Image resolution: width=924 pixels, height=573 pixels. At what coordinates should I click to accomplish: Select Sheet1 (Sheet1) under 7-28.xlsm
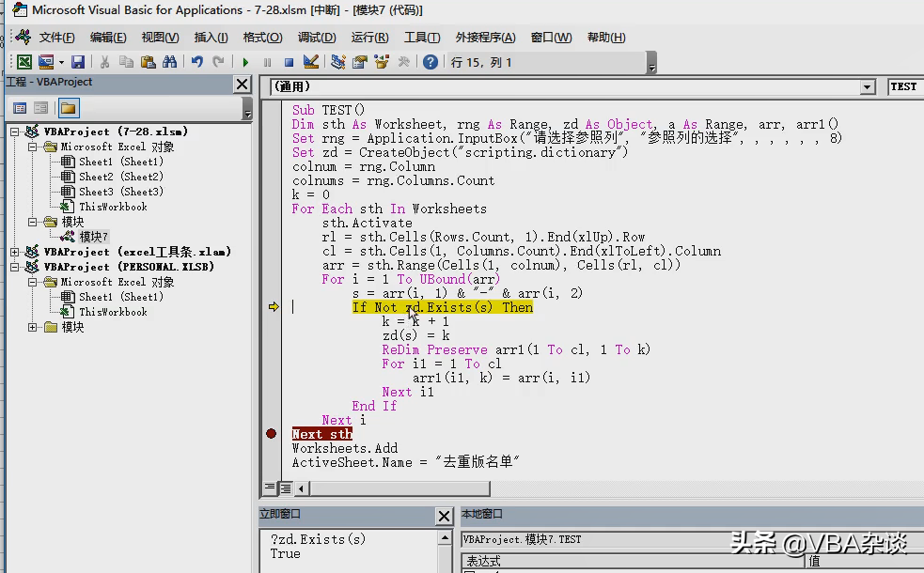click(121, 162)
